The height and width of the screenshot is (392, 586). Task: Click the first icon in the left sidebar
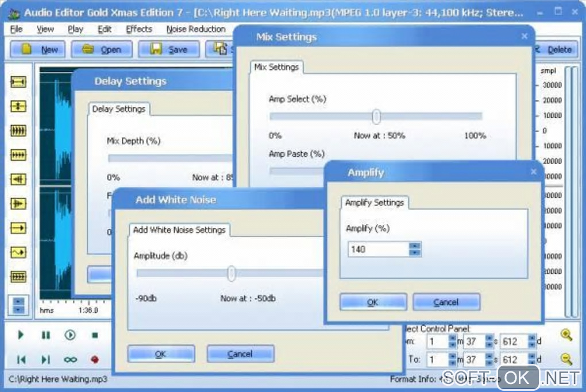click(18, 81)
